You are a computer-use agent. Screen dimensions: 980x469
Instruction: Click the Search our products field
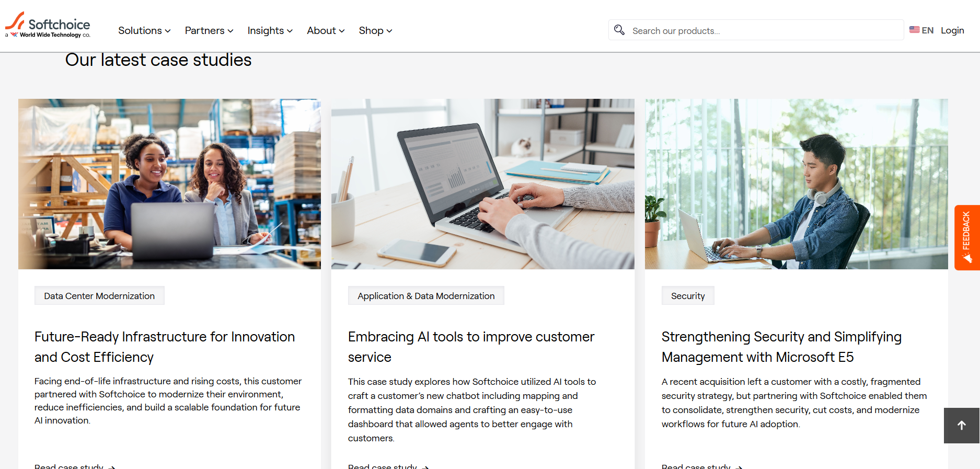[x=756, y=30]
